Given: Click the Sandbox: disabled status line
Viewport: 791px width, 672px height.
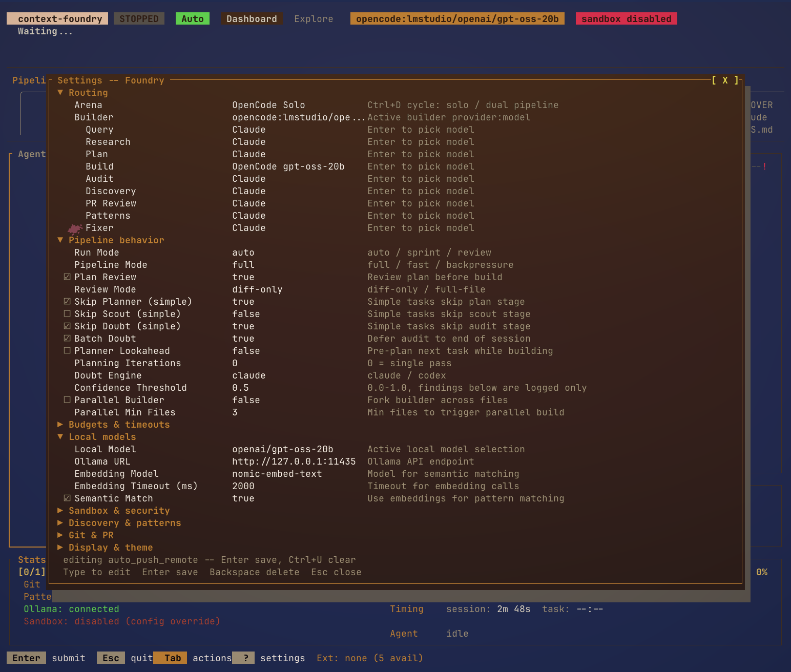Looking at the screenshot, I should [122, 621].
